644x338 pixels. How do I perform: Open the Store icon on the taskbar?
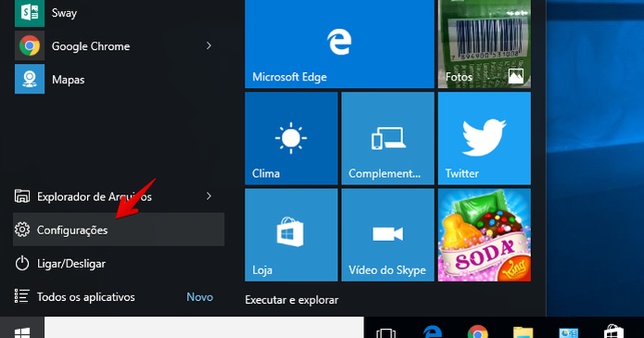click(614, 332)
